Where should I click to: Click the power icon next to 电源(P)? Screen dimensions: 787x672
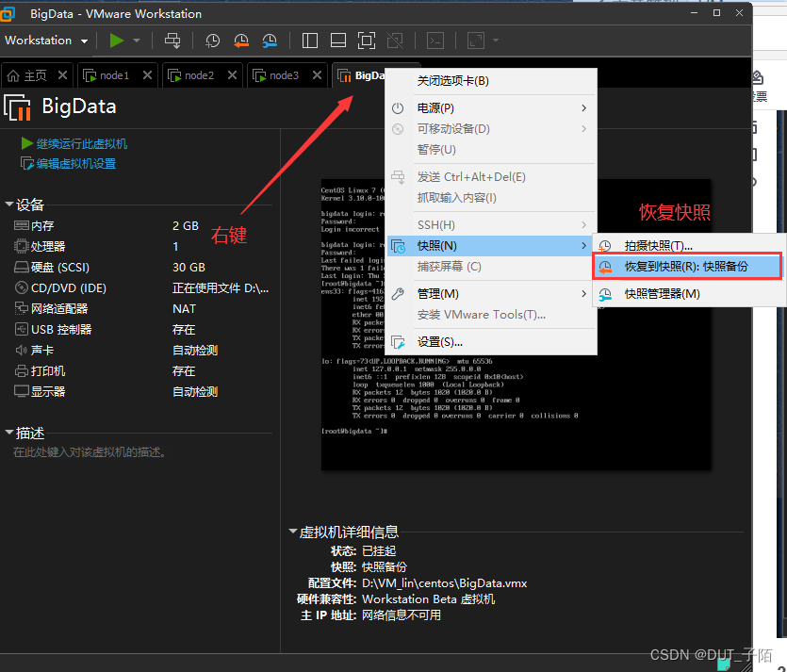(398, 107)
